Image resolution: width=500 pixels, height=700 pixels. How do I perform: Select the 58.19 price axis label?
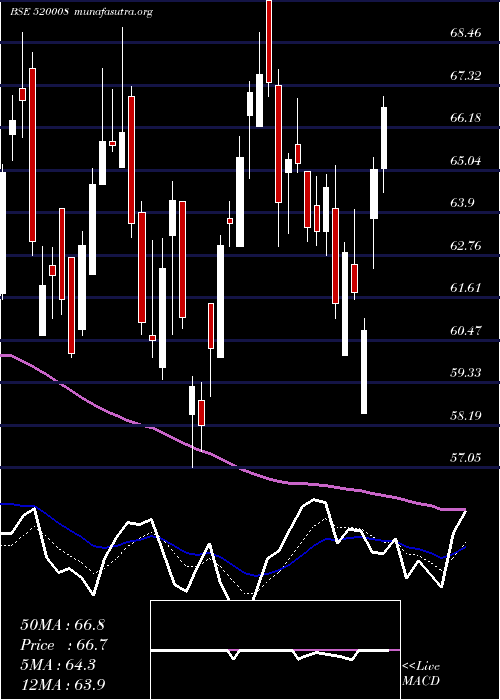466,416
